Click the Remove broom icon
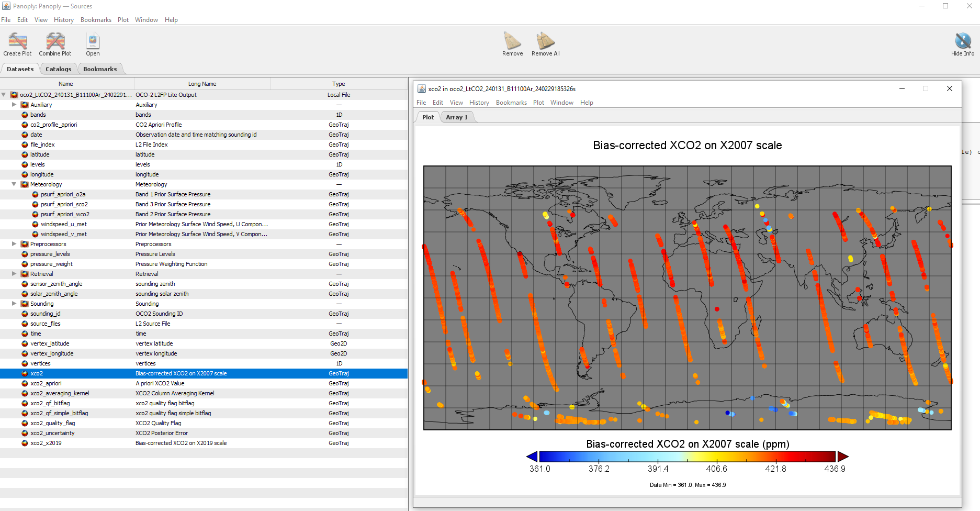 click(512, 40)
